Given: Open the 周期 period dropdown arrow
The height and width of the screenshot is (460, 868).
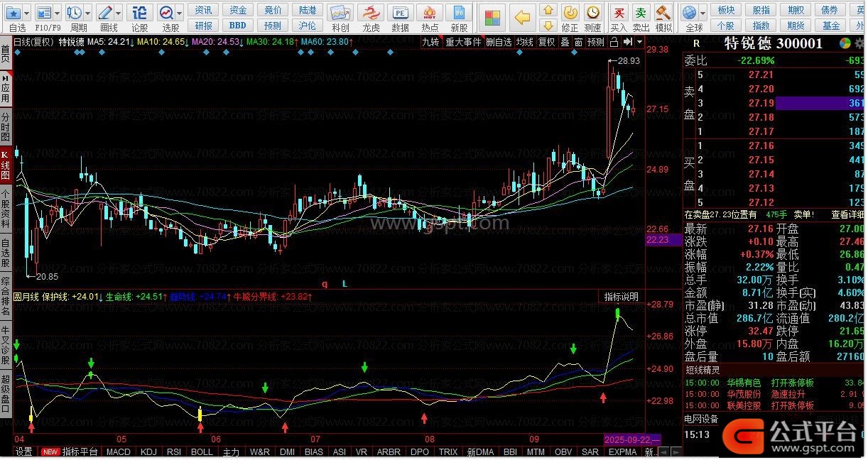Looking at the screenshot, I should pyautogui.click(x=87, y=13).
